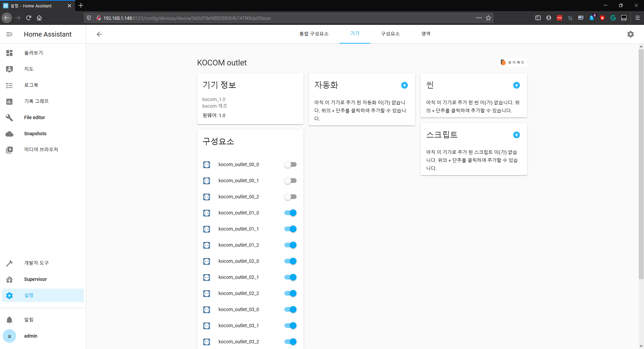Screen dimensions: 644x349
Task: Open the kocom_outlet_03_0 entity name
Action: coord(238,309)
